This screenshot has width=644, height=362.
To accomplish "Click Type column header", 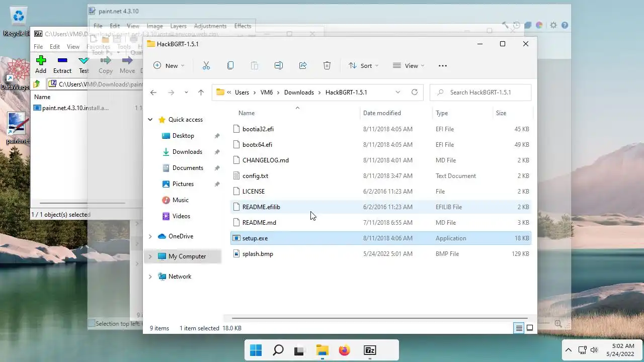I will click(442, 113).
